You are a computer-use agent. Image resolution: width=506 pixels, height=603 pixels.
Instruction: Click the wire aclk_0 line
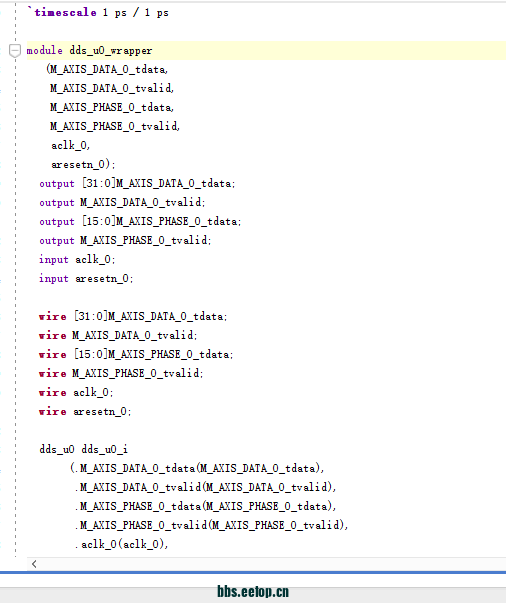tap(76, 393)
